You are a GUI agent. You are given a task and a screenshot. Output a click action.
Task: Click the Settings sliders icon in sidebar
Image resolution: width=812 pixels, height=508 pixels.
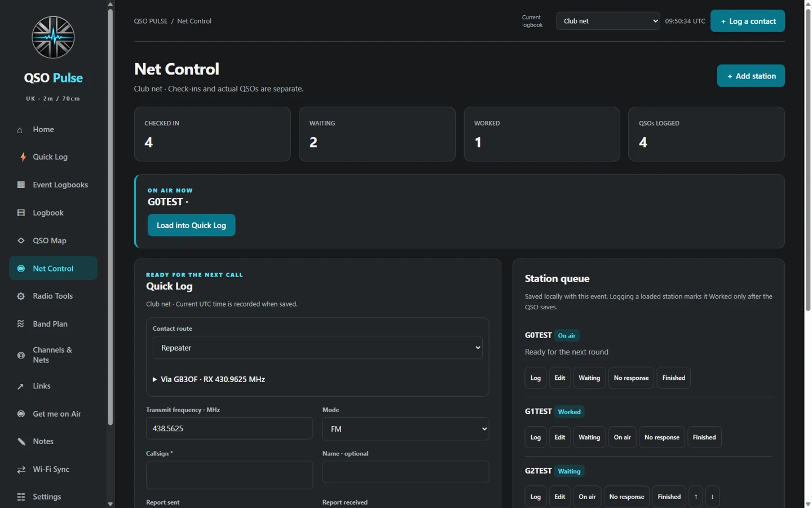click(x=21, y=497)
